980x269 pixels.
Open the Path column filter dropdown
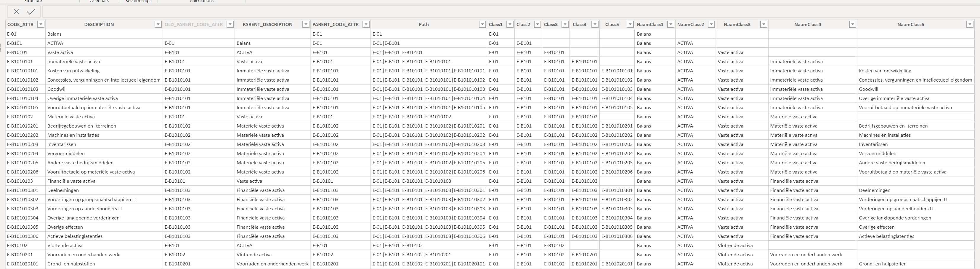pos(482,24)
